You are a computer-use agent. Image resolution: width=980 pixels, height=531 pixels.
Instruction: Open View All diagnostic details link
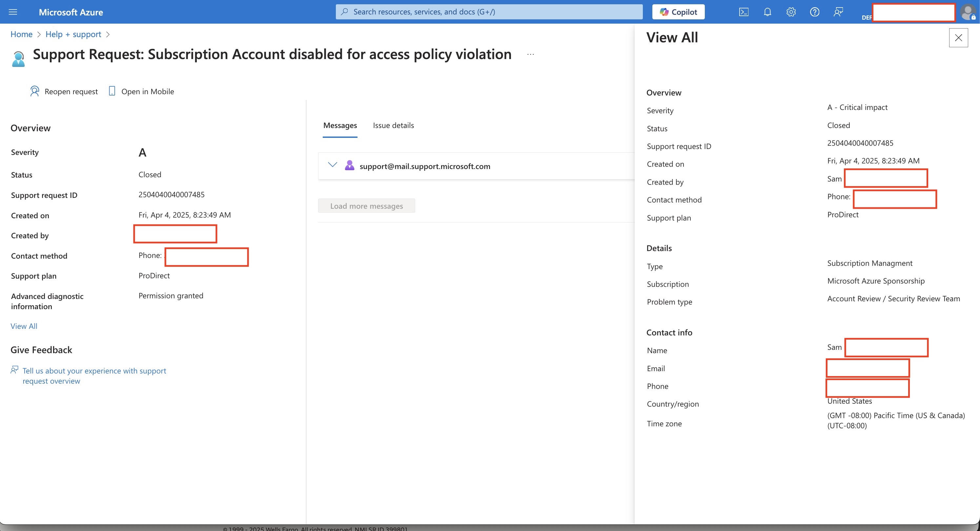(x=24, y=326)
